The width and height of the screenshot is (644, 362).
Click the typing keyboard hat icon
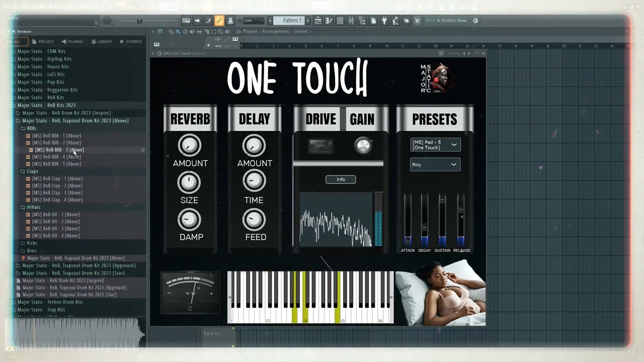(x=230, y=21)
